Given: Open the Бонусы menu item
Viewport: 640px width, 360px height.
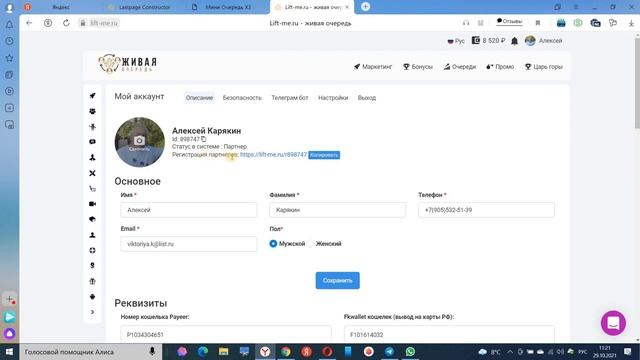Looking at the screenshot, I should [x=418, y=67].
